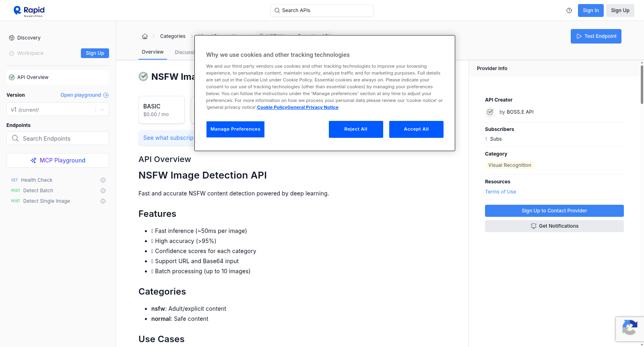
Task: Click the home breadcrumb icon
Action: (145, 36)
